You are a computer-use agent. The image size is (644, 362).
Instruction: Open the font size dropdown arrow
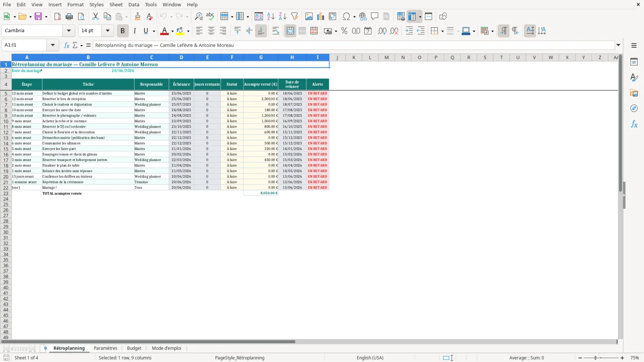(x=107, y=31)
